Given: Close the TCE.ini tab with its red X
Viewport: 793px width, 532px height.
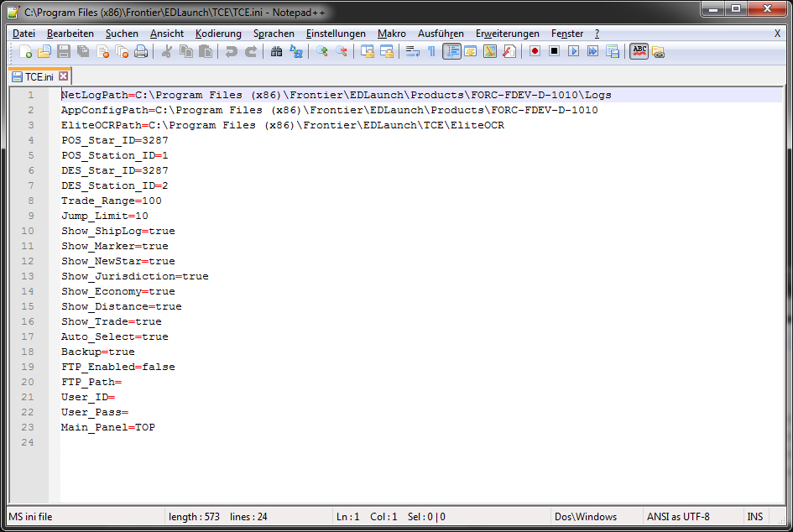Looking at the screenshot, I should pyautogui.click(x=63, y=76).
